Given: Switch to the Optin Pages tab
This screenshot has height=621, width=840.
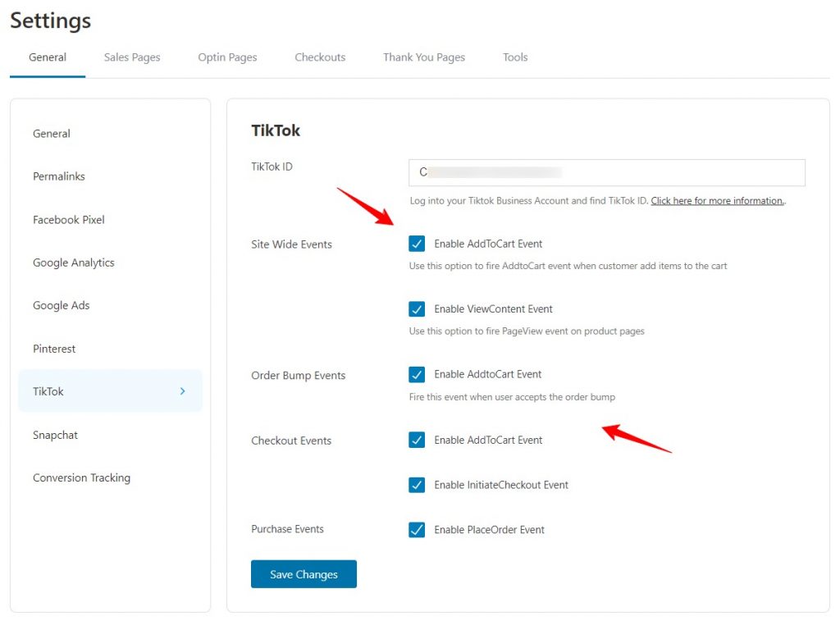Looking at the screenshot, I should click(228, 57).
